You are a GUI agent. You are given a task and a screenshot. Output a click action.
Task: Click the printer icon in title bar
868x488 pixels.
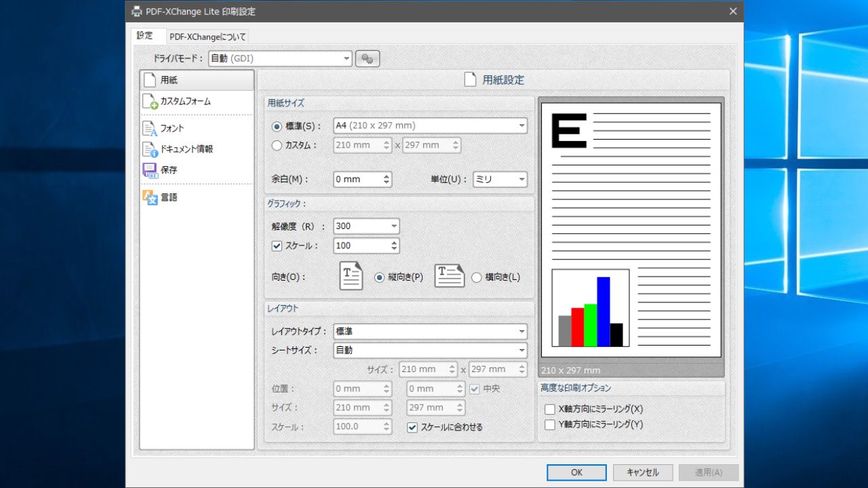[137, 12]
